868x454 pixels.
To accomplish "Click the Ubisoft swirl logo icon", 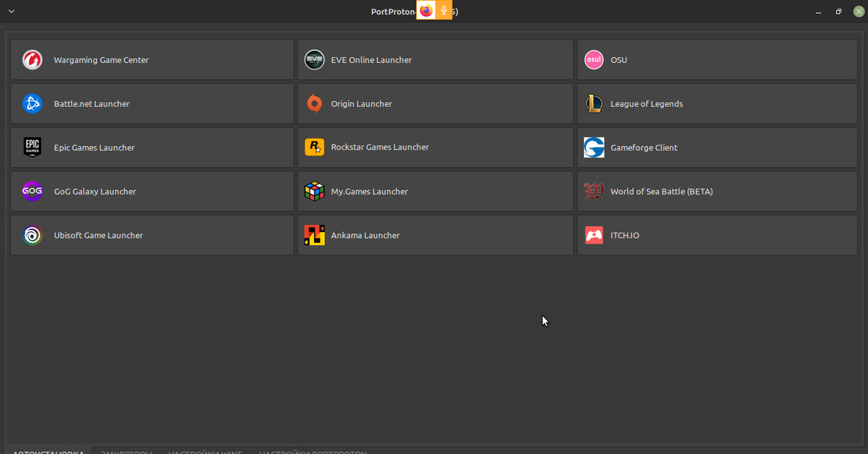I will (x=33, y=236).
